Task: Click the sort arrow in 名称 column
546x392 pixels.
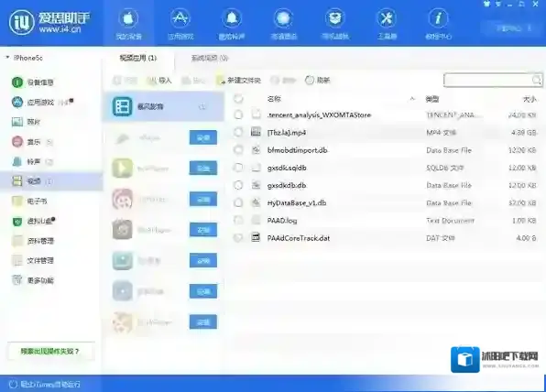Action: [x=412, y=99]
